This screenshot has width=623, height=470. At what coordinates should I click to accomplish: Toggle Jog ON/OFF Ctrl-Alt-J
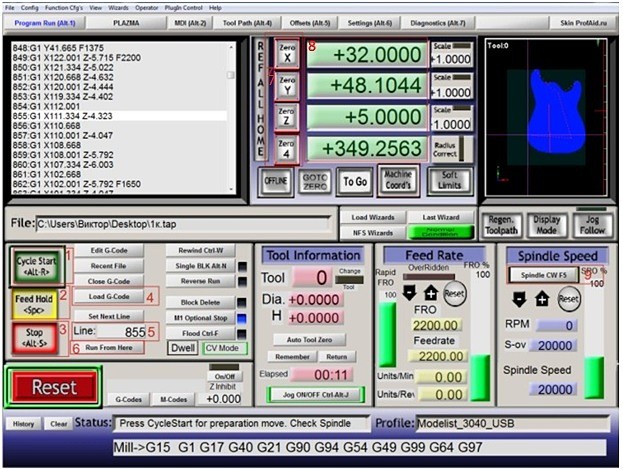coord(315,395)
